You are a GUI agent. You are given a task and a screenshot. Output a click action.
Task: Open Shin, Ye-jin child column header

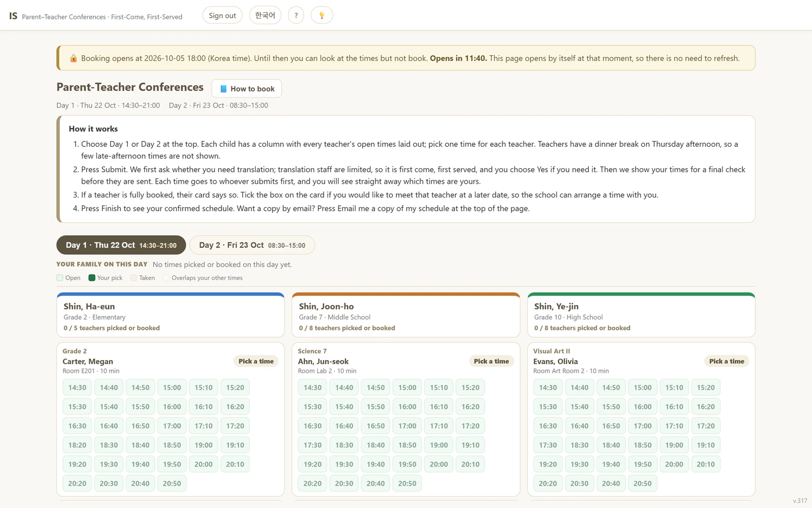641,315
